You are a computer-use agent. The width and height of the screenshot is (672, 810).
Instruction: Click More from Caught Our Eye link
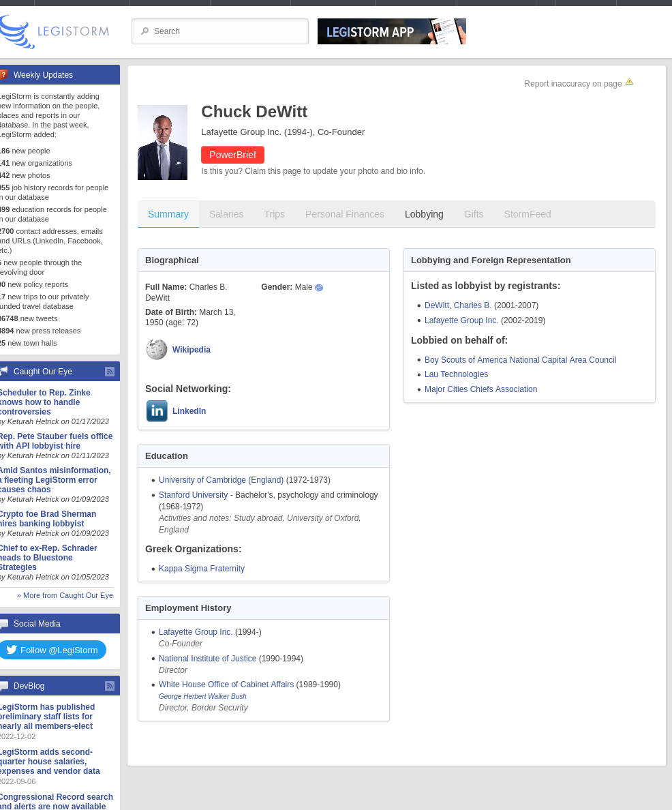[65, 596]
